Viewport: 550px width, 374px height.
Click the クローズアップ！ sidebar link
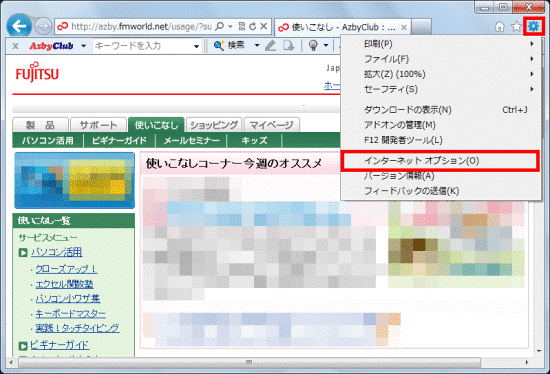[66, 269]
